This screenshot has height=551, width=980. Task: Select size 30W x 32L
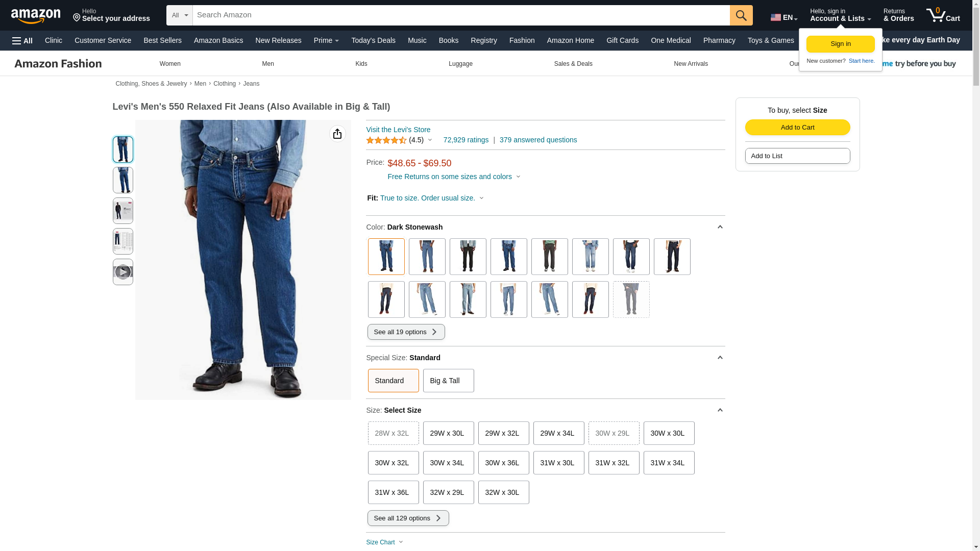(393, 463)
